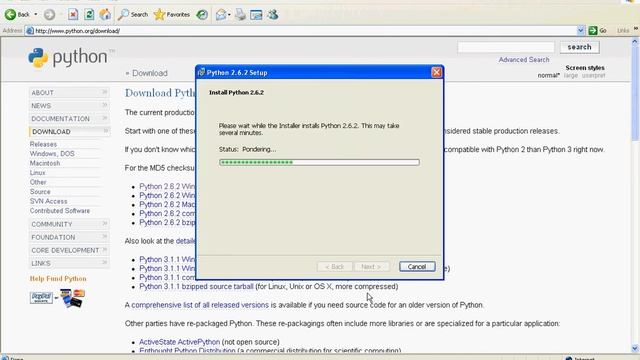Open the LINKS navigation item
This screenshot has width=640, height=360.
point(69,263)
